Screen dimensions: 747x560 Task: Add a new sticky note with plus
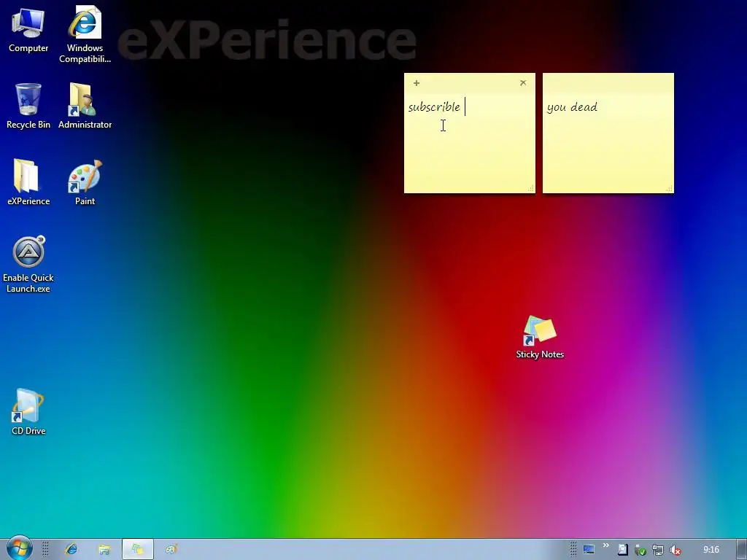click(x=417, y=83)
